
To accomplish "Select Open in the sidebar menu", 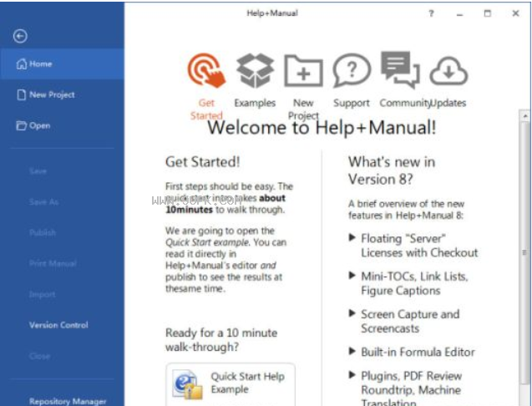I will tap(63, 125).
